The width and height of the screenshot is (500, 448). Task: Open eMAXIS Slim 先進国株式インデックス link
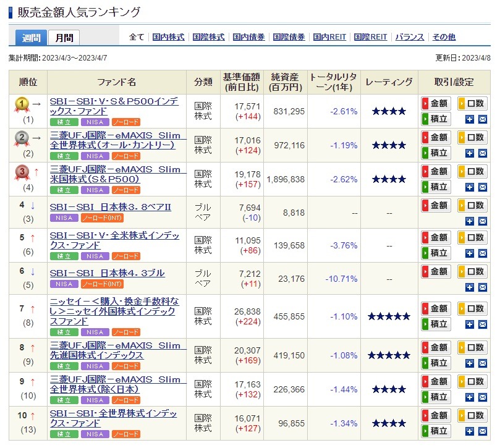tap(117, 350)
